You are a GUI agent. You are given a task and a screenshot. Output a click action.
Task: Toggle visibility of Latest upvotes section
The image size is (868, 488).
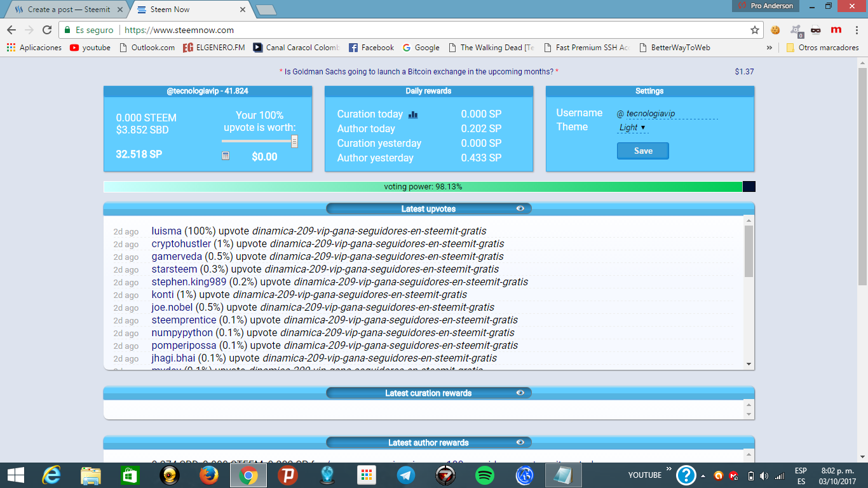pos(520,208)
